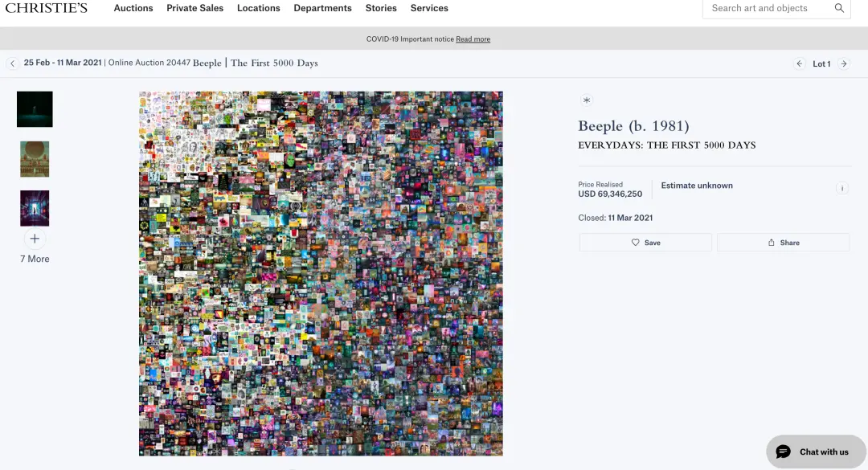Click the 25 Feb - 11 Mar 2021 date
The height and width of the screenshot is (470, 868).
point(63,63)
